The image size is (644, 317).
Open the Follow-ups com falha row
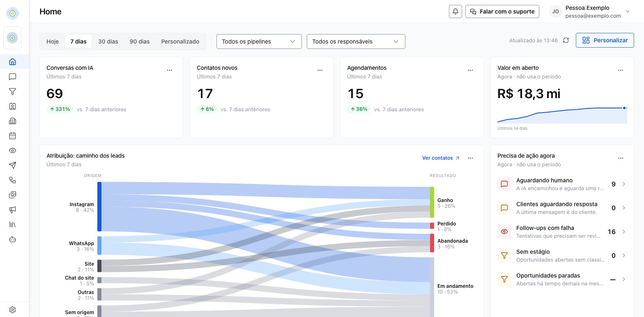562,232
